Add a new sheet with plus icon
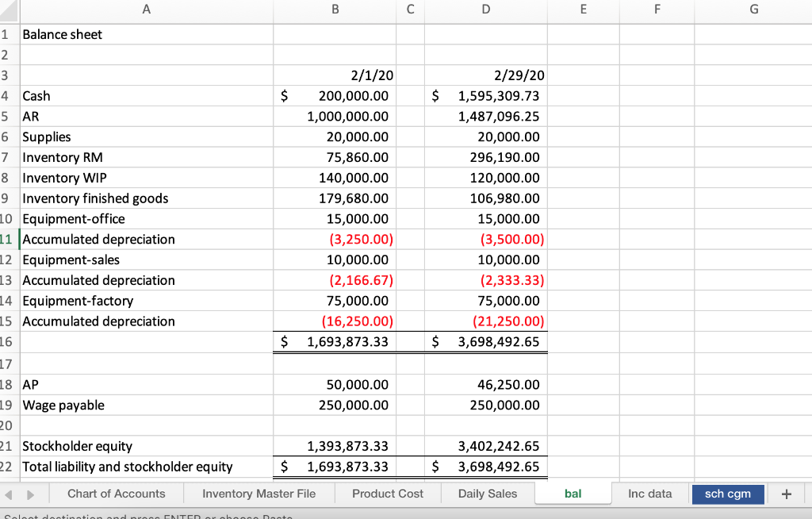This screenshot has height=519, width=812. click(x=786, y=494)
